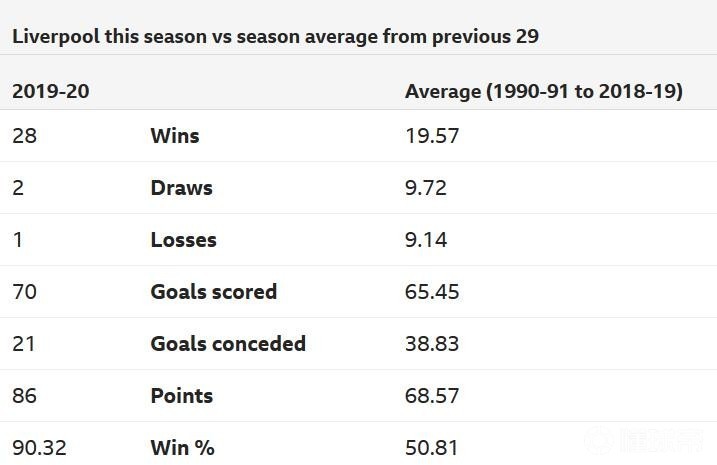Select the Points row label
The image size is (717, 465).
pyautogui.click(x=181, y=396)
